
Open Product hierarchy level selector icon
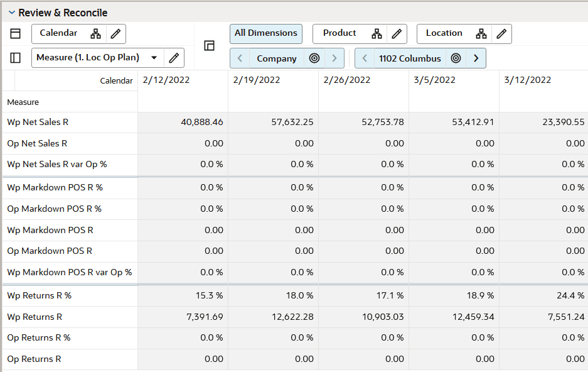377,34
